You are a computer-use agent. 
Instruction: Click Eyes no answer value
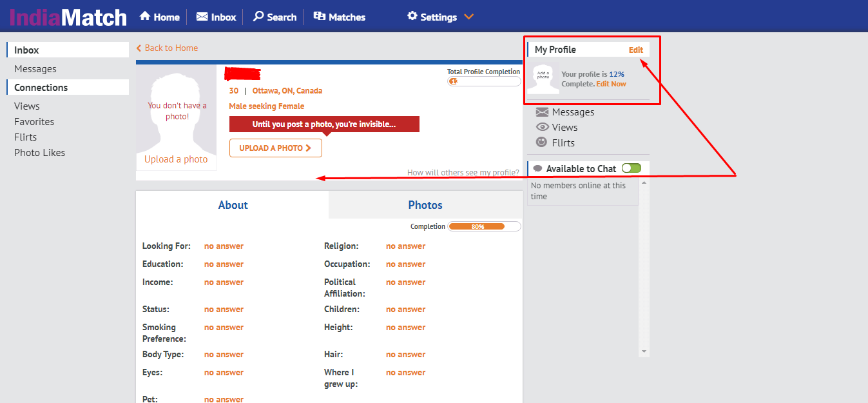224,373
